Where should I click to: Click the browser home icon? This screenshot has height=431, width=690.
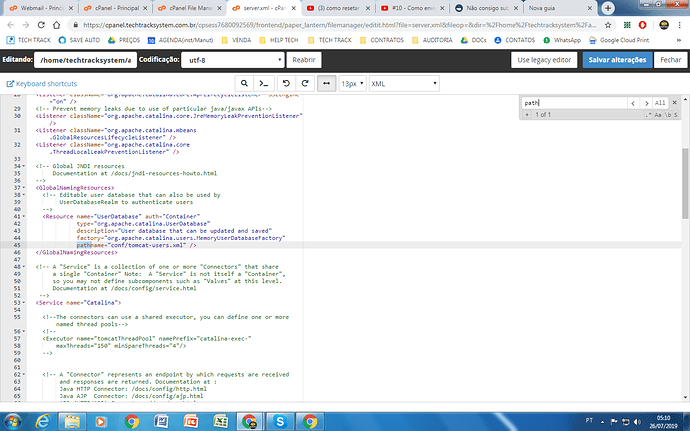click(x=56, y=25)
